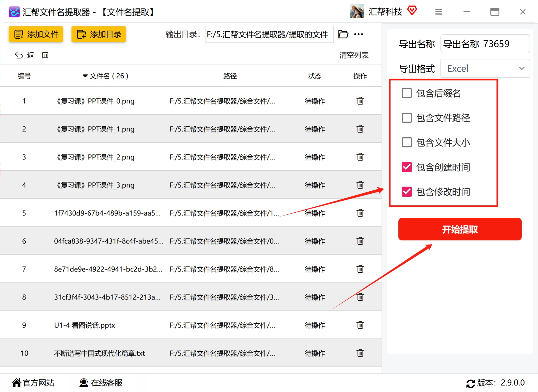
Task: Click 添加目录 button
Action: coord(99,34)
